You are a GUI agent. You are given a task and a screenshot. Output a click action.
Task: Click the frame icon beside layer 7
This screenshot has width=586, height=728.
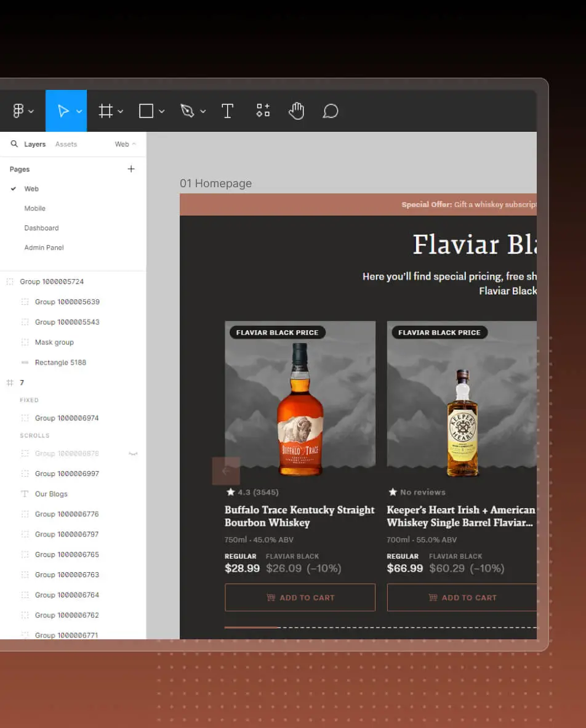10,382
